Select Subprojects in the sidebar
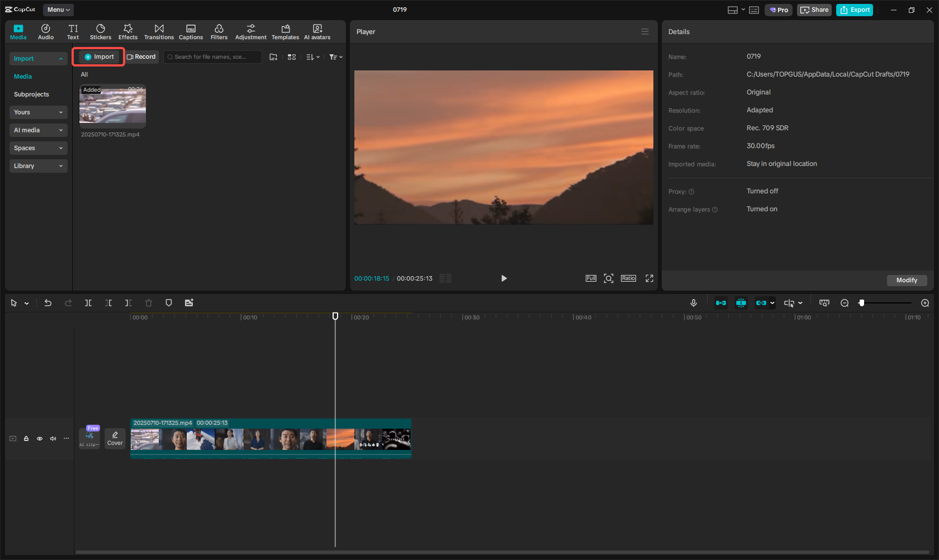Viewport: 939px width, 560px height. tap(31, 94)
